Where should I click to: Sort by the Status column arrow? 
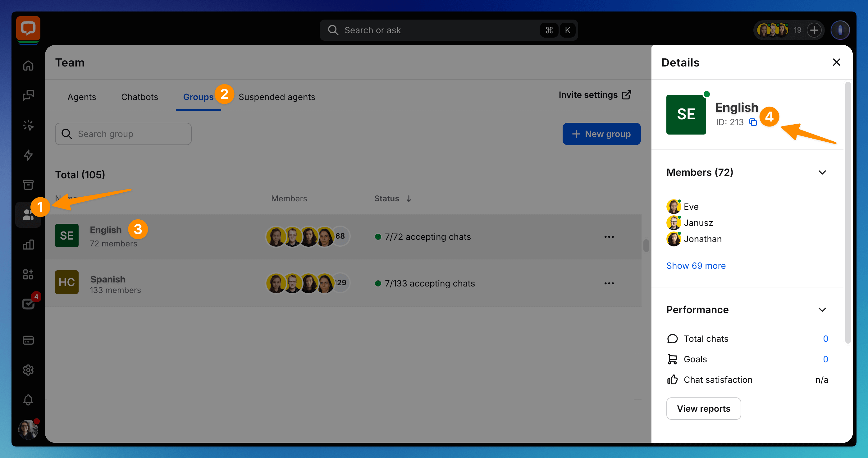pos(409,199)
